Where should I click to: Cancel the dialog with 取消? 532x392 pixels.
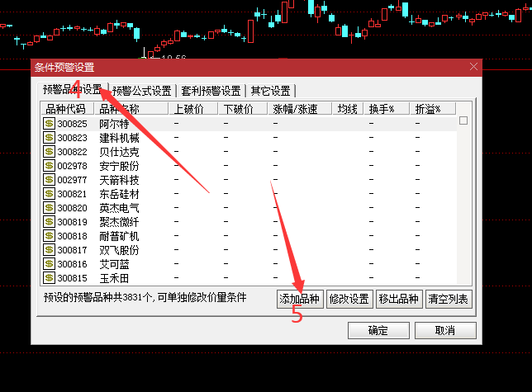(444, 331)
